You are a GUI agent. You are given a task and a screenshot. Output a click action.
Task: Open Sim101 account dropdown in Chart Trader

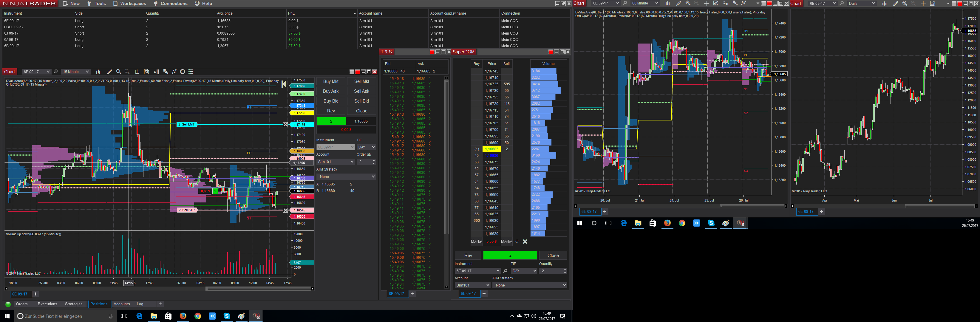[x=336, y=162]
